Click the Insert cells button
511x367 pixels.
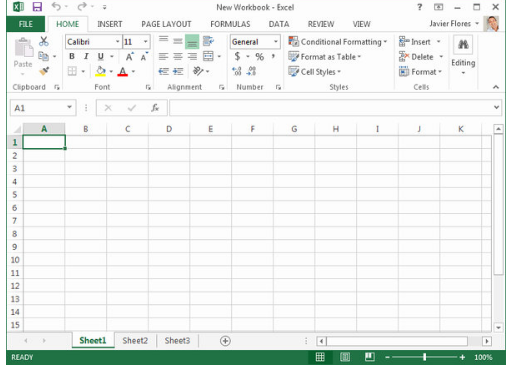click(420, 42)
